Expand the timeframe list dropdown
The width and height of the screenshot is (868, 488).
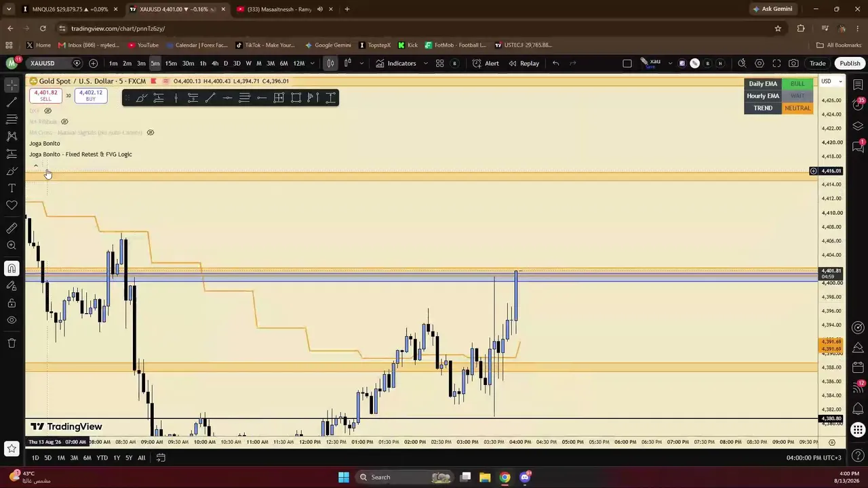(312, 63)
